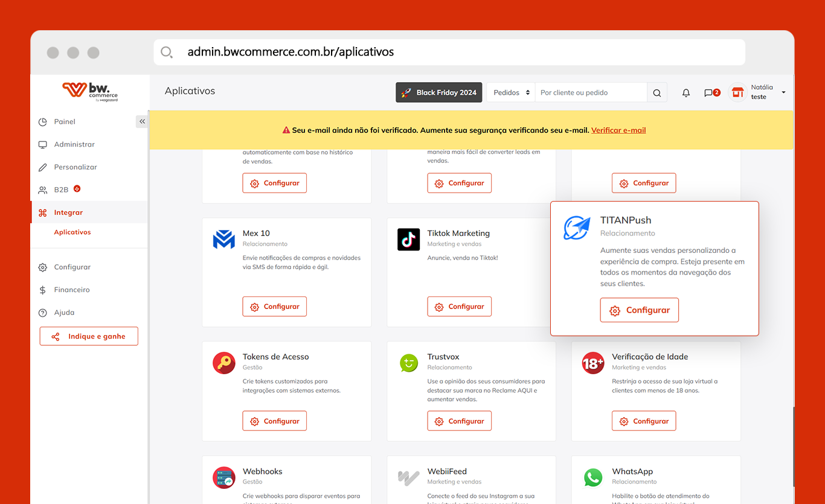Click Configurar on the Mex 10 card
825x504 pixels.
(275, 307)
